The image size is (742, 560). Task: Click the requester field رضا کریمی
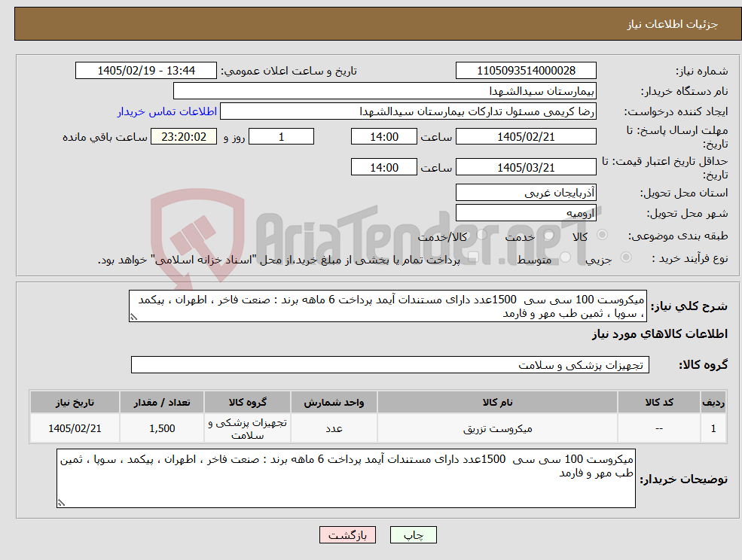point(408,111)
